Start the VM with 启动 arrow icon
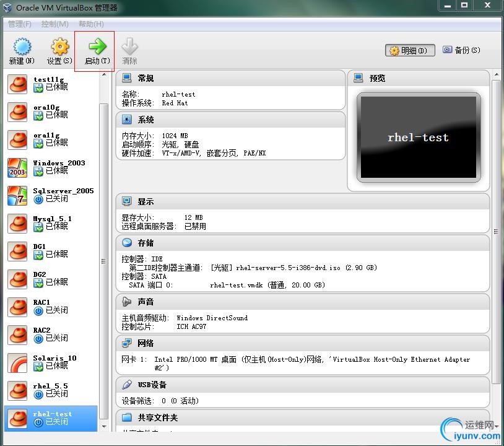The image size is (504, 446). coord(97,46)
